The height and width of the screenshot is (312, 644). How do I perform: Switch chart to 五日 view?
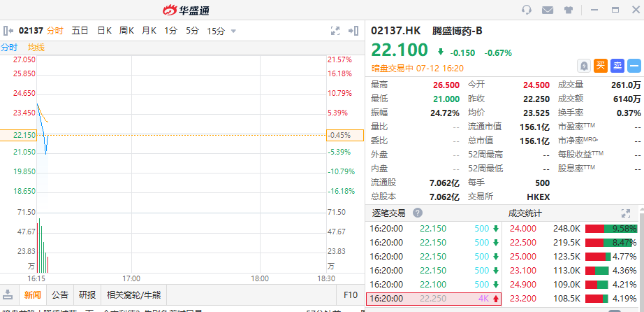click(x=80, y=31)
